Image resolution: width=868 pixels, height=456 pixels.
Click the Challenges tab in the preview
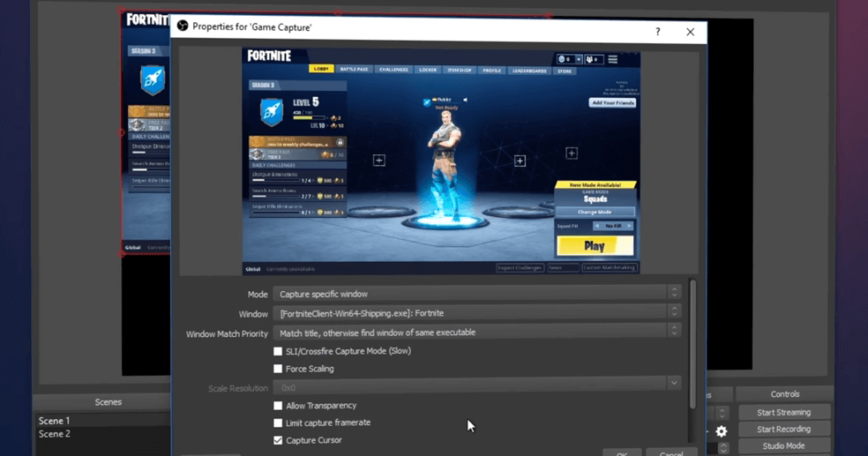pyautogui.click(x=393, y=70)
